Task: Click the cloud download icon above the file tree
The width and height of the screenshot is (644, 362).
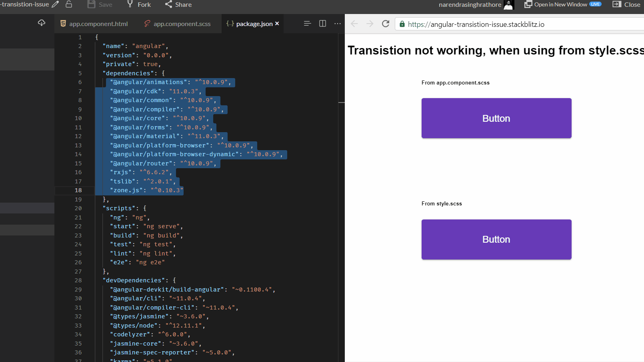Action: pyautogui.click(x=42, y=23)
